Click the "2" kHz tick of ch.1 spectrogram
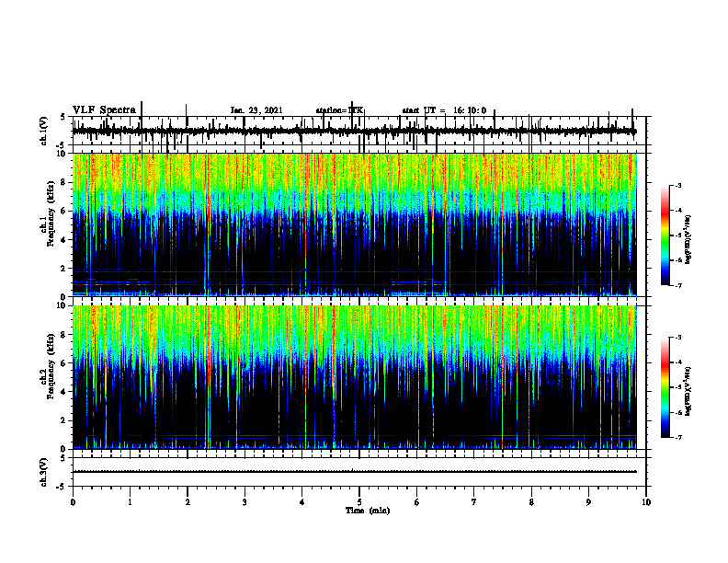The width and height of the screenshot is (728, 563). 64,269
